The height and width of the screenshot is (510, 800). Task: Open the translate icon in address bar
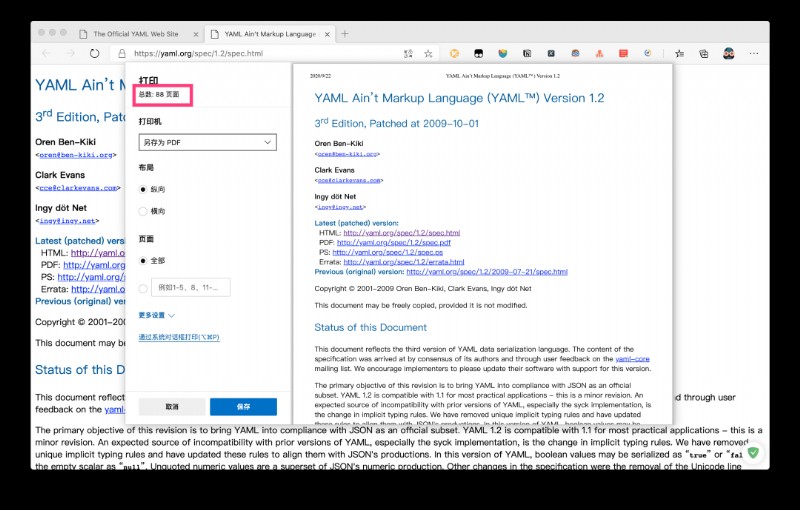pyautogui.click(x=408, y=54)
